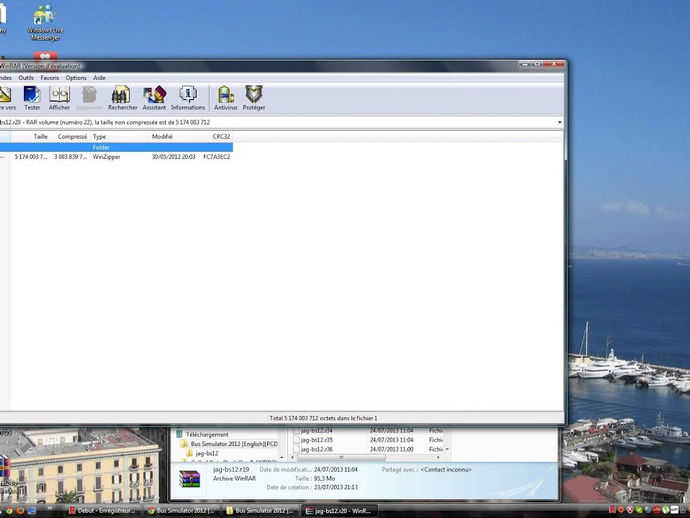Sort by the Compressé column header
This screenshot has width=690, height=518.
click(70, 137)
